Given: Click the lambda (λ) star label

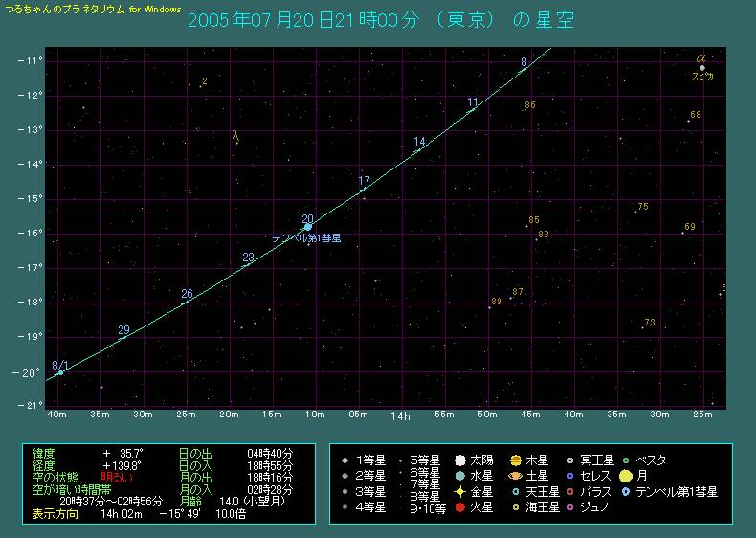Looking at the screenshot, I should (235, 137).
